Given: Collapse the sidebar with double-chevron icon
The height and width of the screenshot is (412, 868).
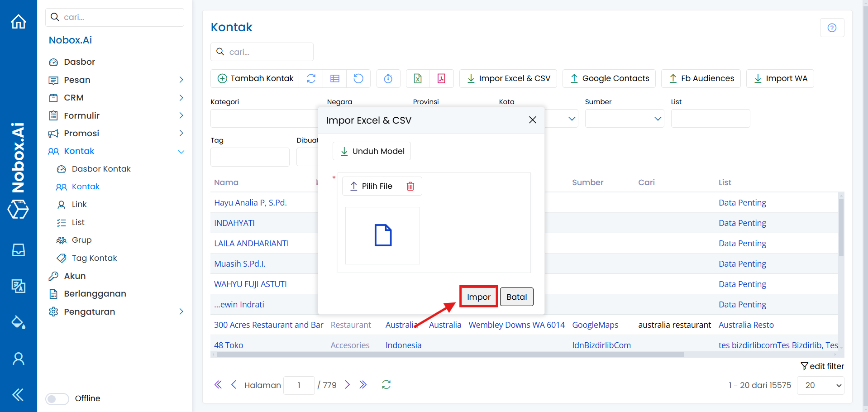Looking at the screenshot, I should (19, 395).
